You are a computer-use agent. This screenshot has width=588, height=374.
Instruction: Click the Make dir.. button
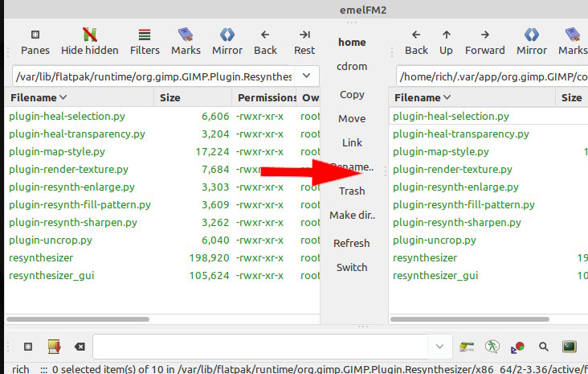pos(352,216)
